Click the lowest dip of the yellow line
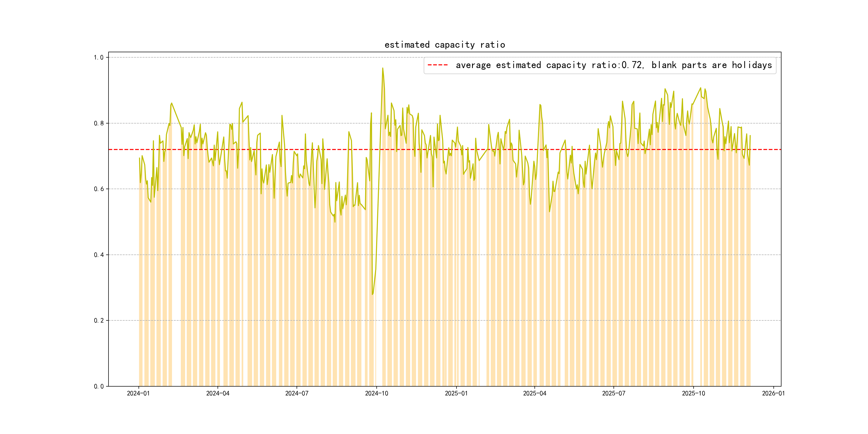 [372, 294]
